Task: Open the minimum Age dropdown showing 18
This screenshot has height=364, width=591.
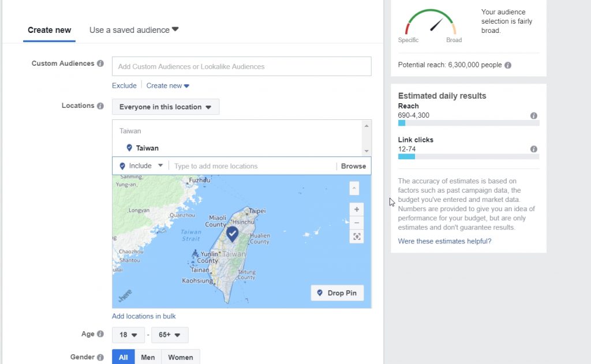Action: pyautogui.click(x=128, y=335)
